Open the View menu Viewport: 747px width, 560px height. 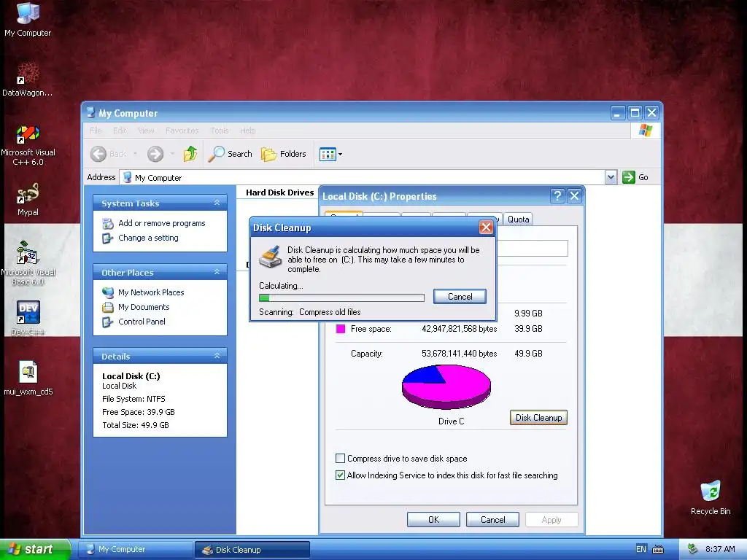point(146,131)
